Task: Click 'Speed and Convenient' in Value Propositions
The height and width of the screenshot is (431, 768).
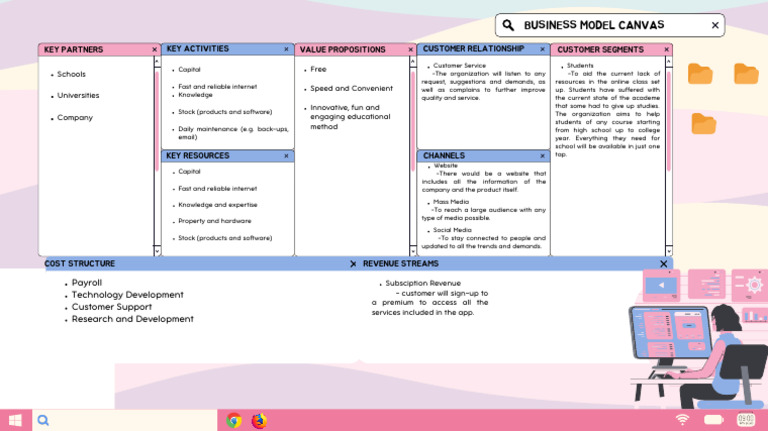Action: click(x=351, y=88)
